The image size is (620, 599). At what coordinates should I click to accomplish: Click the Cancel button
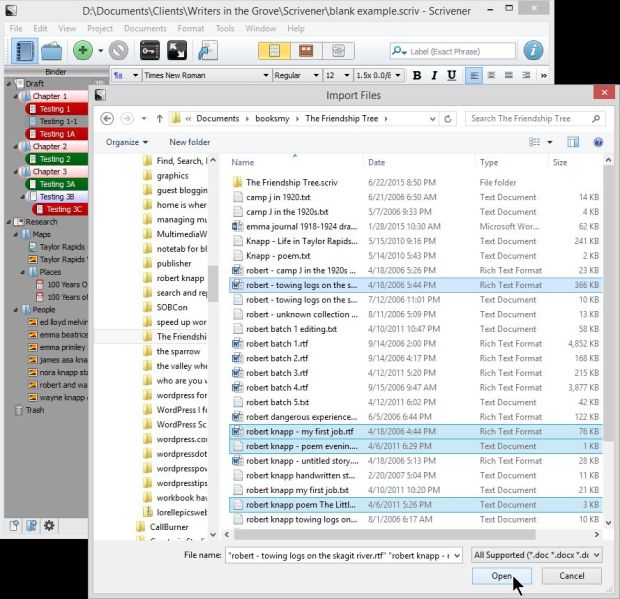pos(571,576)
